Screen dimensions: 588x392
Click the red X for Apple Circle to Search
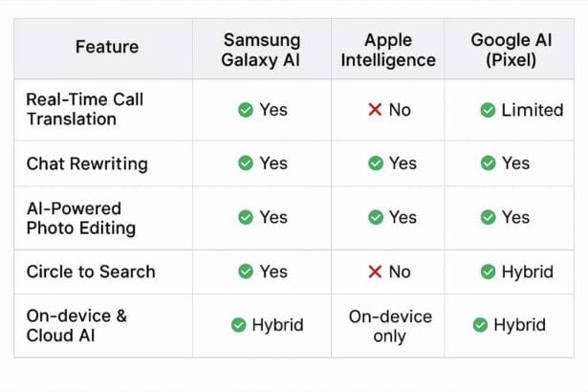[375, 272]
